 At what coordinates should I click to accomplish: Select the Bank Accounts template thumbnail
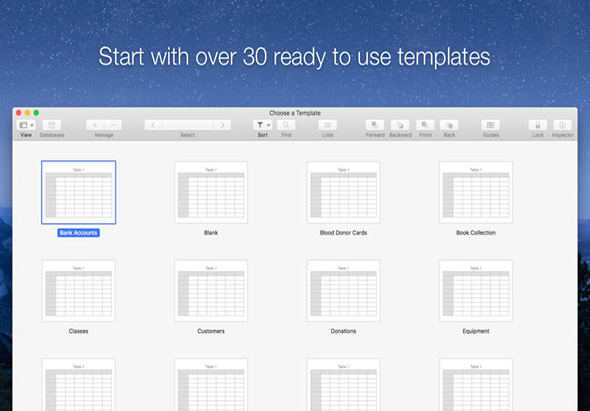(x=79, y=192)
